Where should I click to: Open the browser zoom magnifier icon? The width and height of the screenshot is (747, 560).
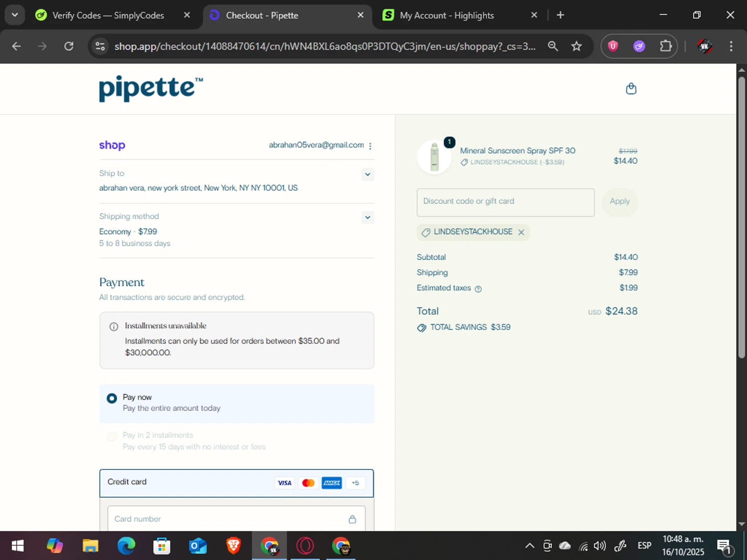point(553,46)
